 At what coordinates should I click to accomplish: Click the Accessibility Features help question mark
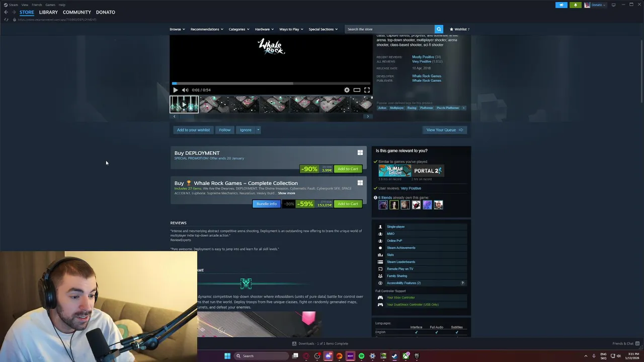(462, 283)
